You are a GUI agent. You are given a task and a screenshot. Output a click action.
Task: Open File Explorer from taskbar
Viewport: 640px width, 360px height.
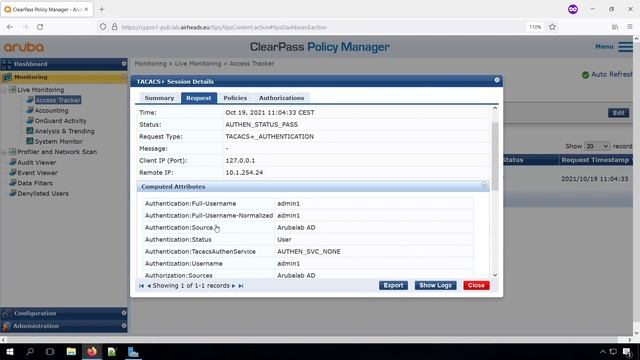click(71, 351)
